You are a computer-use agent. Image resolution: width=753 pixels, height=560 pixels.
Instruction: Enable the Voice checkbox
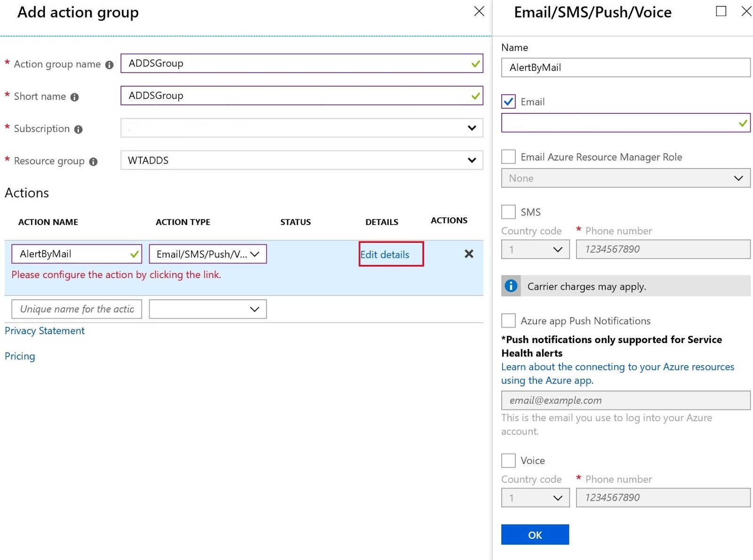pyautogui.click(x=508, y=460)
